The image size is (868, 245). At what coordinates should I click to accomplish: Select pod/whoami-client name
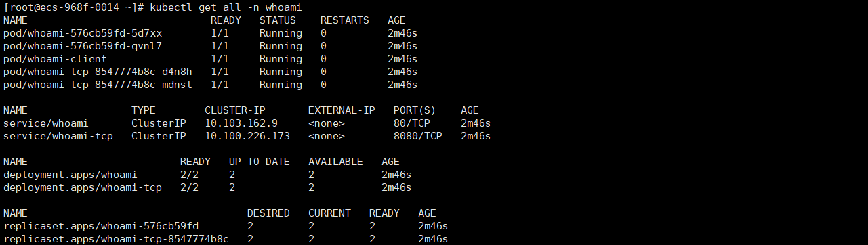tap(55, 59)
